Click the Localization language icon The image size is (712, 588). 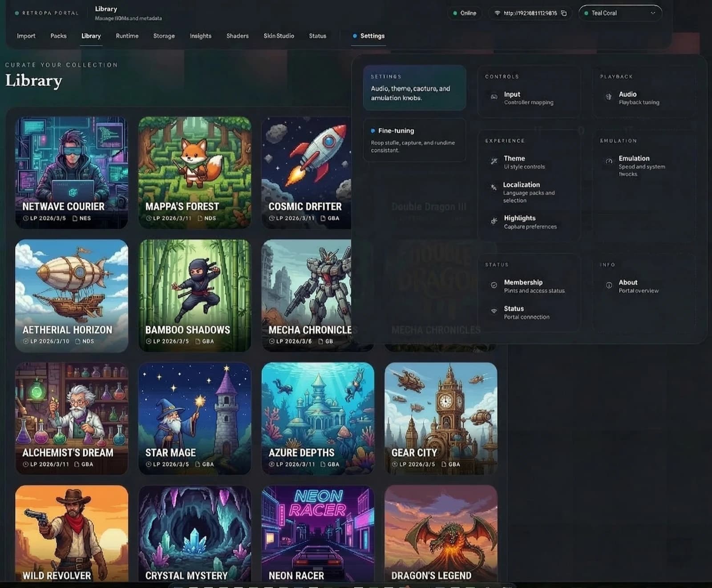(x=494, y=187)
